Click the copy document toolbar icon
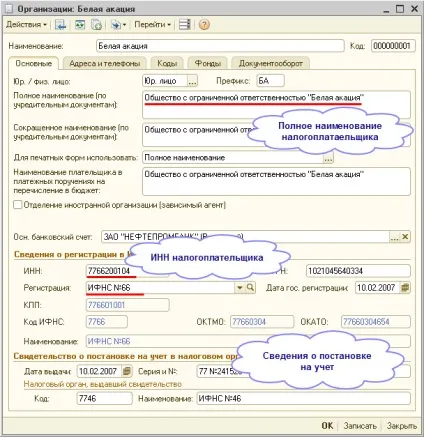The height and width of the screenshot is (437, 424). [97, 25]
